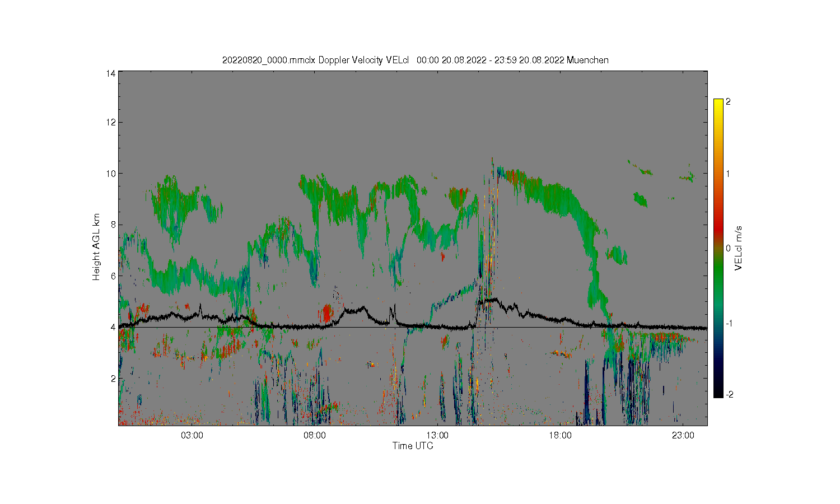
Task: Click the 18:00 time tick label
Action: point(560,436)
